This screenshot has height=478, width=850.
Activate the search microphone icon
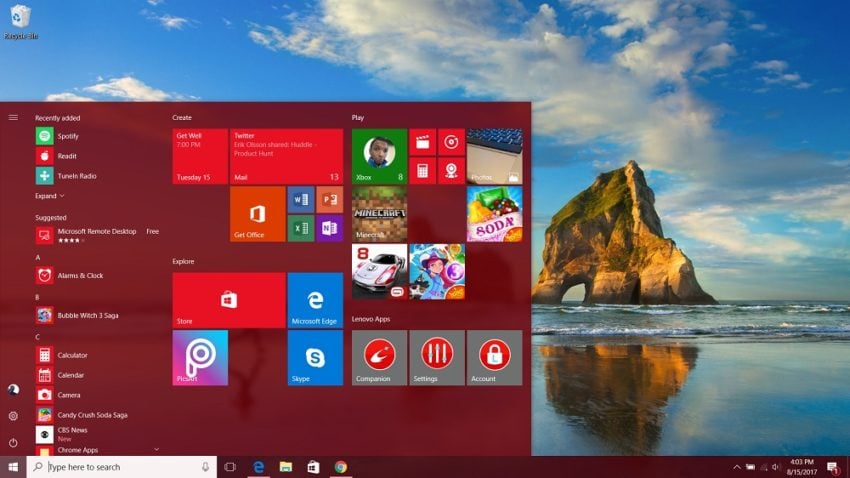click(x=205, y=467)
